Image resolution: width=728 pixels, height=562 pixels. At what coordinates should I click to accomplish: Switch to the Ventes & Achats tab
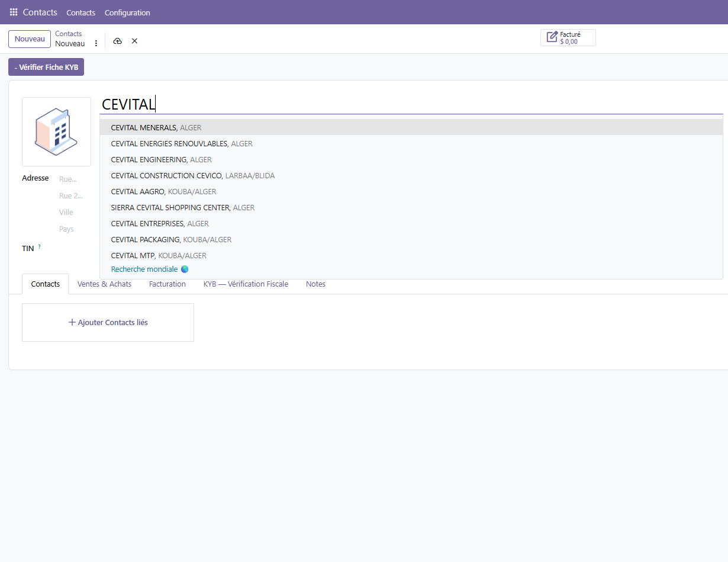point(104,284)
